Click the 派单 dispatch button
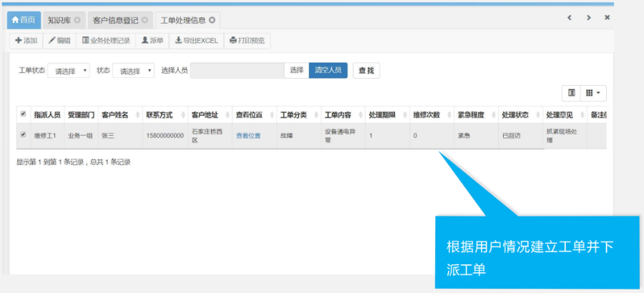This screenshot has width=644, height=293. 152,41
